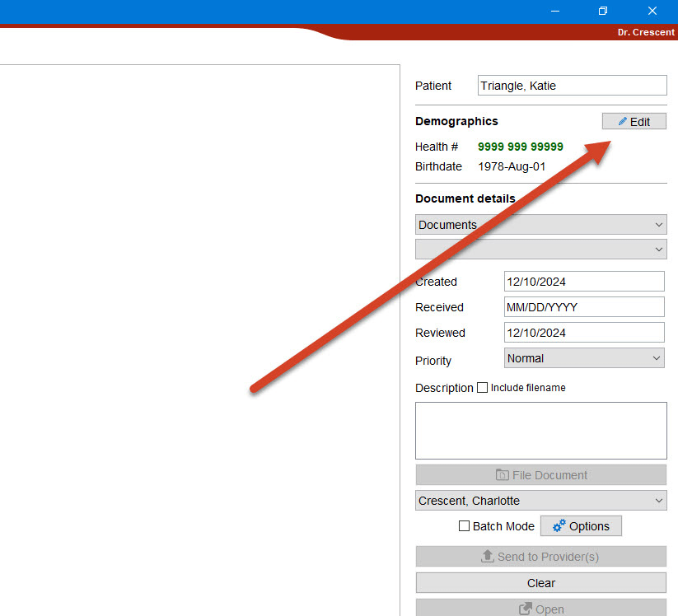Click inside the Description text box
This screenshot has height=616, width=678.
pyautogui.click(x=540, y=430)
